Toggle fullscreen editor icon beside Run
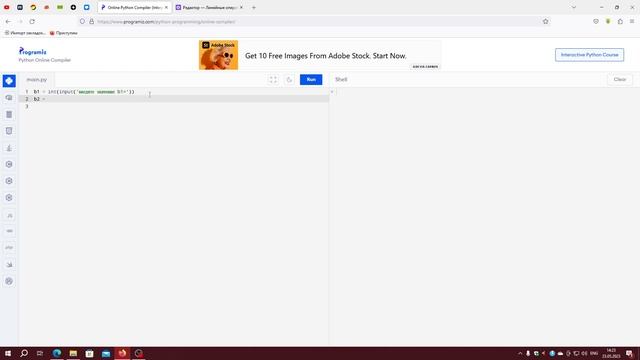Viewport: 640px width, 360px height. 273,80
